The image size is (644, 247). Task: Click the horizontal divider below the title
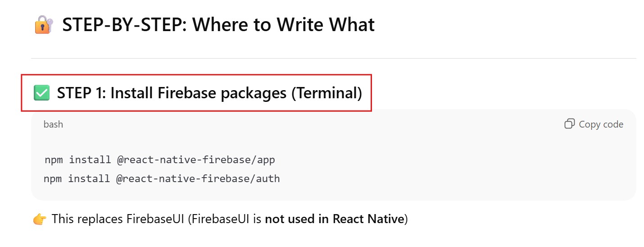pyautogui.click(x=333, y=59)
